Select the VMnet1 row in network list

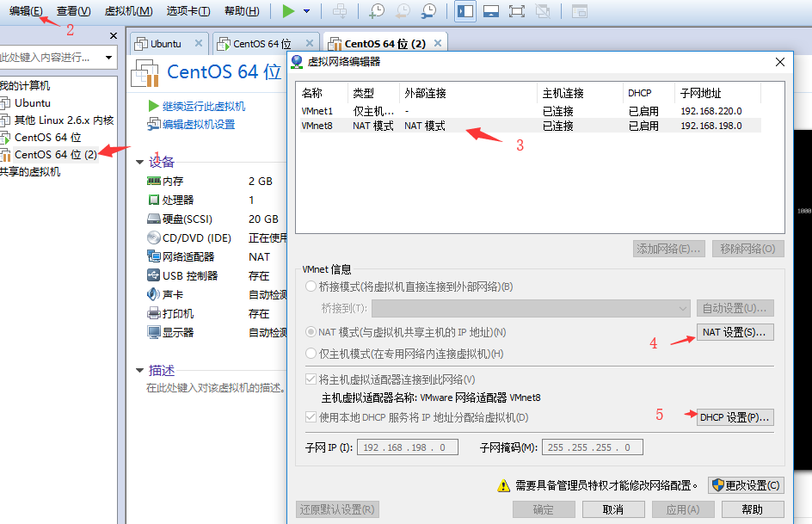(530, 111)
